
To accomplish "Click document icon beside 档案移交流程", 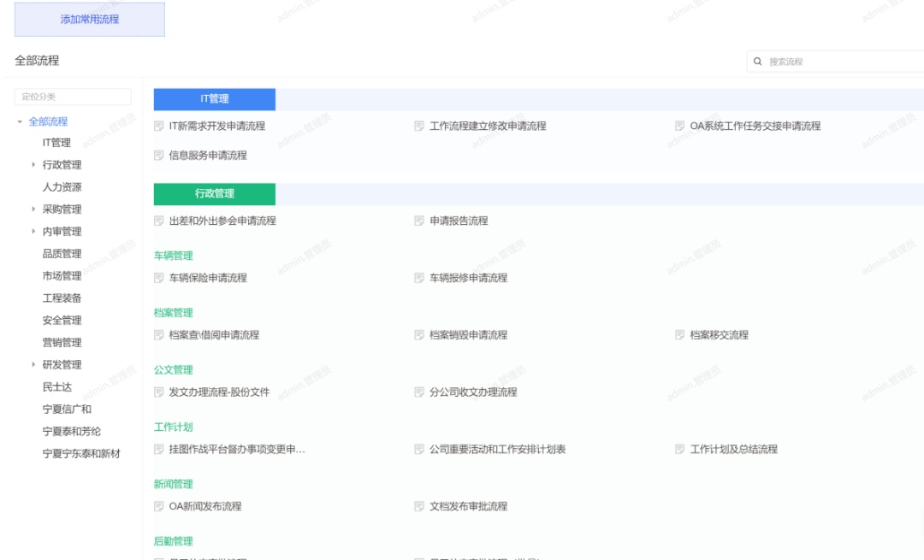I will point(679,335).
